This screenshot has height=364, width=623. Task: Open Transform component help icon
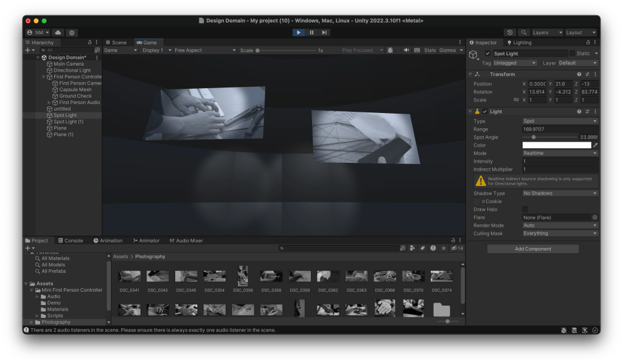(579, 74)
